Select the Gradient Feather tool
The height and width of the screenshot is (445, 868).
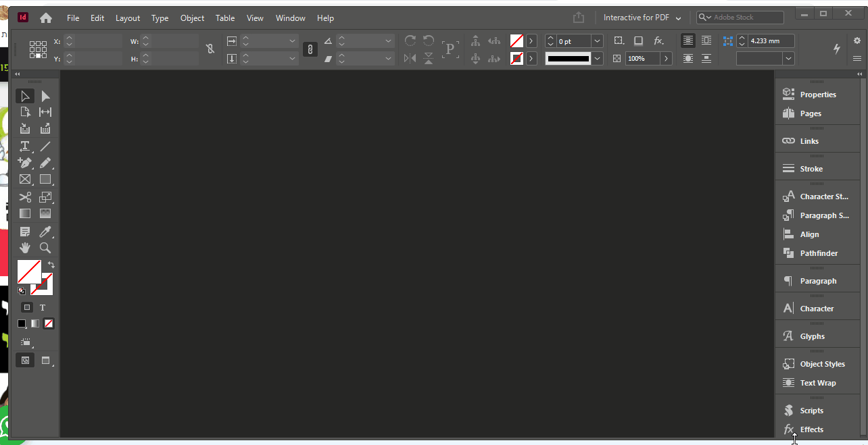click(45, 213)
